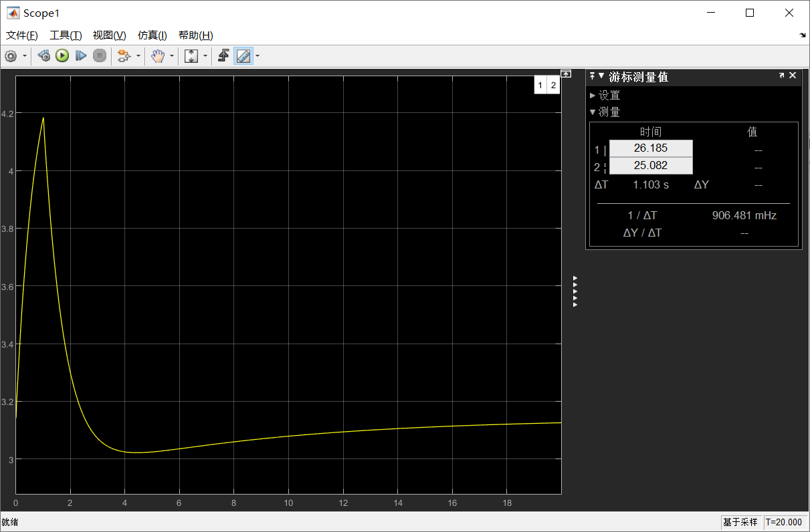Image resolution: width=810 pixels, height=532 pixels.
Task: Click the Scale axes limits icon
Action: coord(191,56)
